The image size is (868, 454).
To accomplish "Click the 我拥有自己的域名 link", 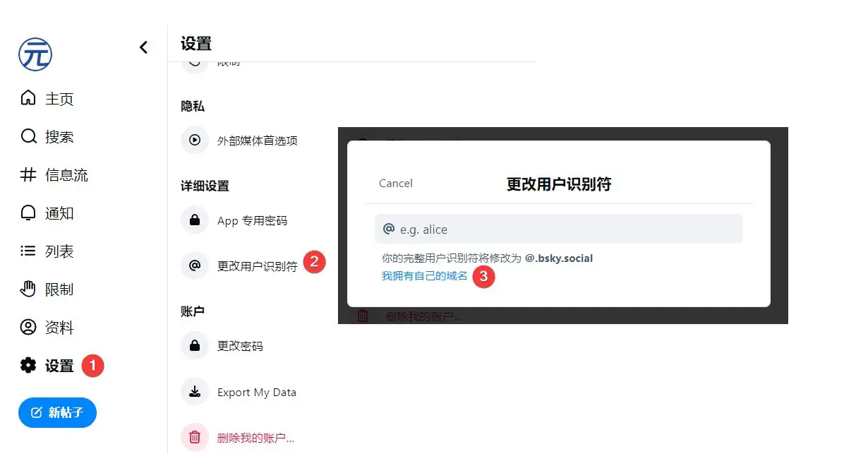I will click(424, 277).
